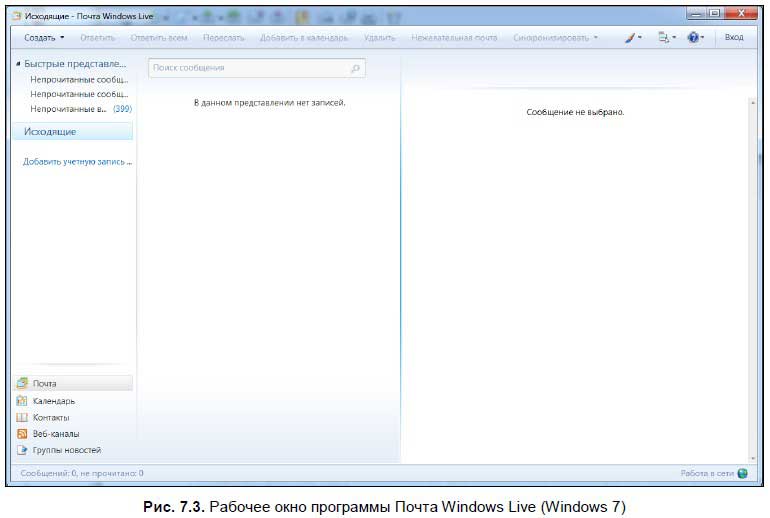Click the magnifier icon in the search box
Screen dimensions: 770x518
[356, 68]
